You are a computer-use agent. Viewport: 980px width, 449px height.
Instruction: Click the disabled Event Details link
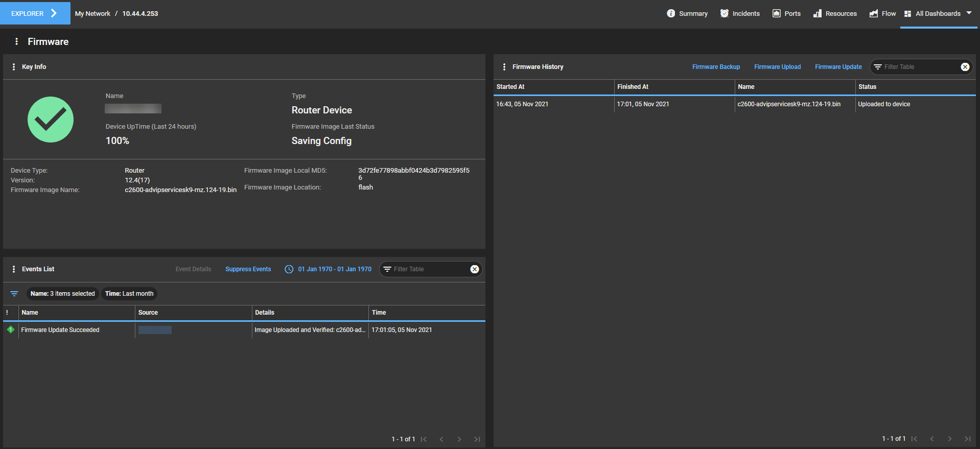[193, 269]
